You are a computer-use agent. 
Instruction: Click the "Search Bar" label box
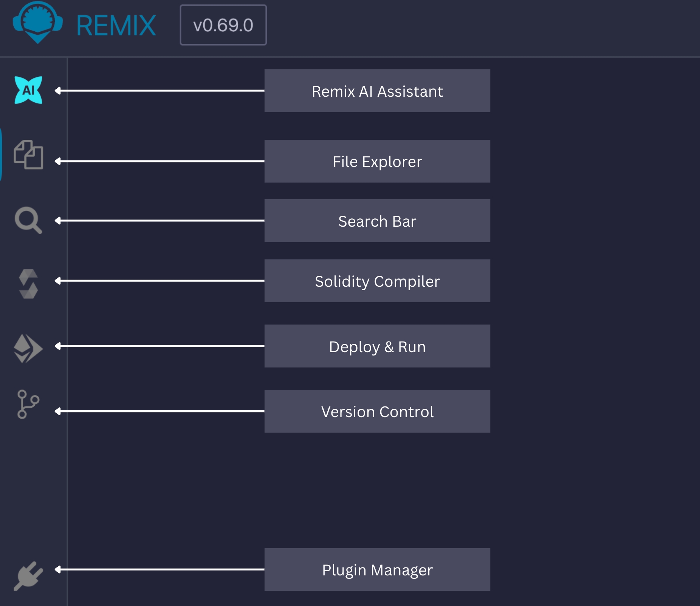click(x=377, y=221)
